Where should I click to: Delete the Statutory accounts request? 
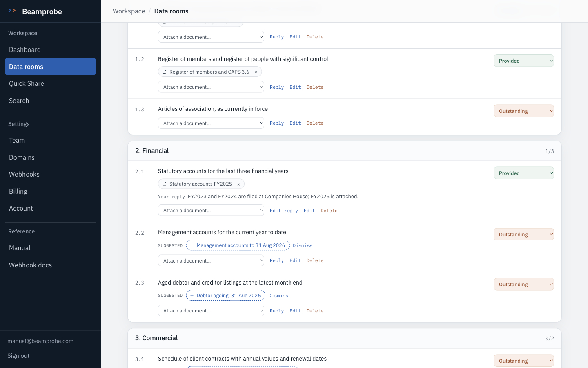[x=329, y=211]
